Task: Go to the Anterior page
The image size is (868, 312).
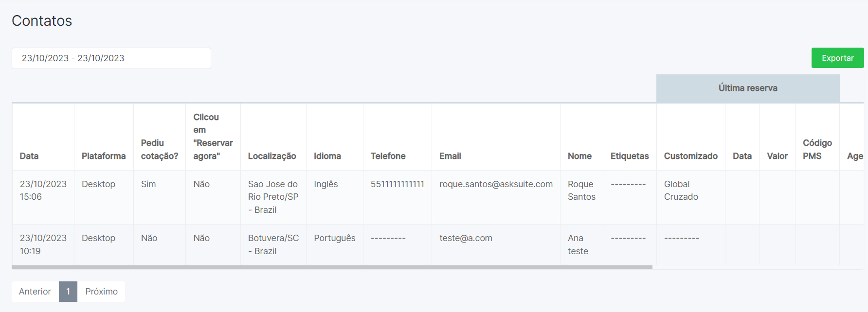Action: tap(35, 292)
